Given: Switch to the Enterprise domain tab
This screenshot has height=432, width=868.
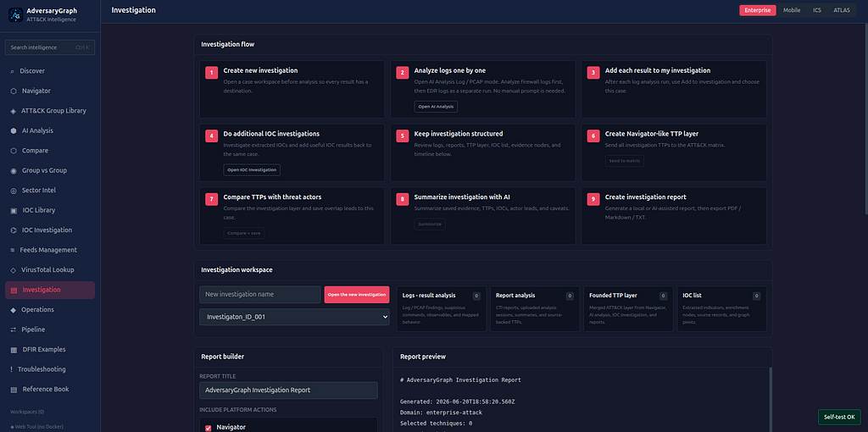Looking at the screenshot, I should click(758, 10).
